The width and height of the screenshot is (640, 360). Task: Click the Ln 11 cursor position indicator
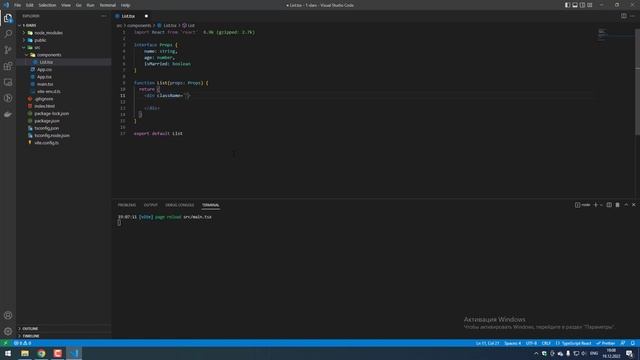pyautogui.click(x=487, y=343)
